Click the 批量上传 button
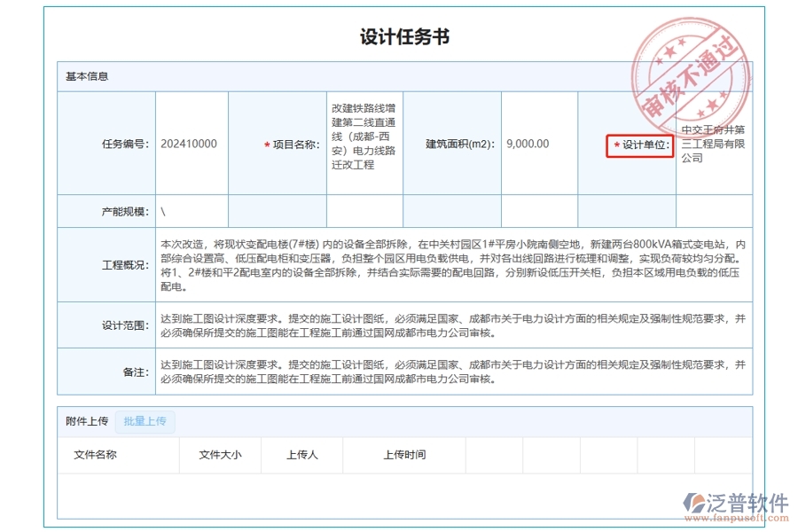The width and height of the screenshot is (798, 532). tap(145, 421)
